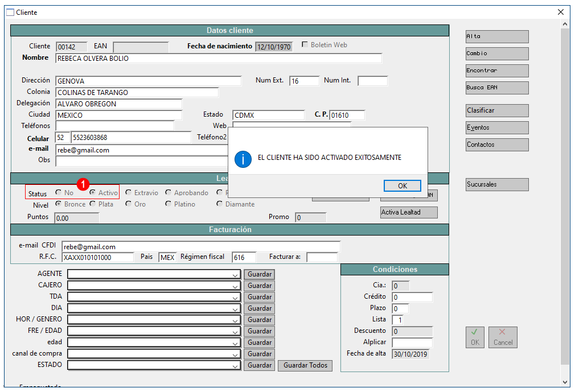Click Guardar next to ESTADO
575x392 pixels.
[259, 365]
